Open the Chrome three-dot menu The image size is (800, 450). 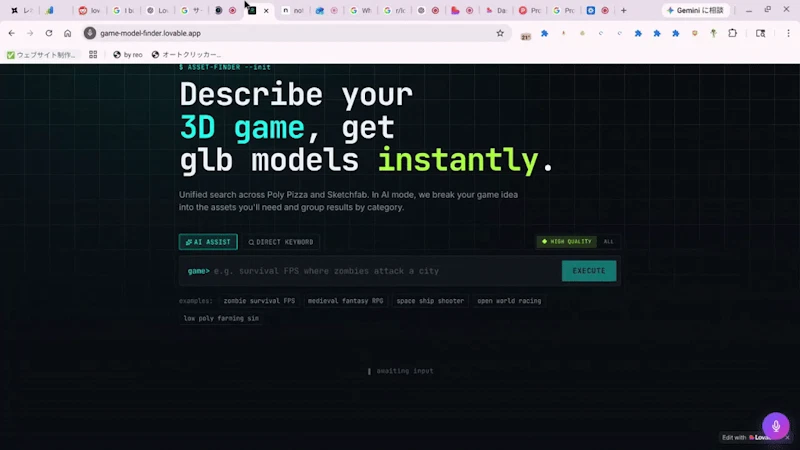tap(788, 33)
